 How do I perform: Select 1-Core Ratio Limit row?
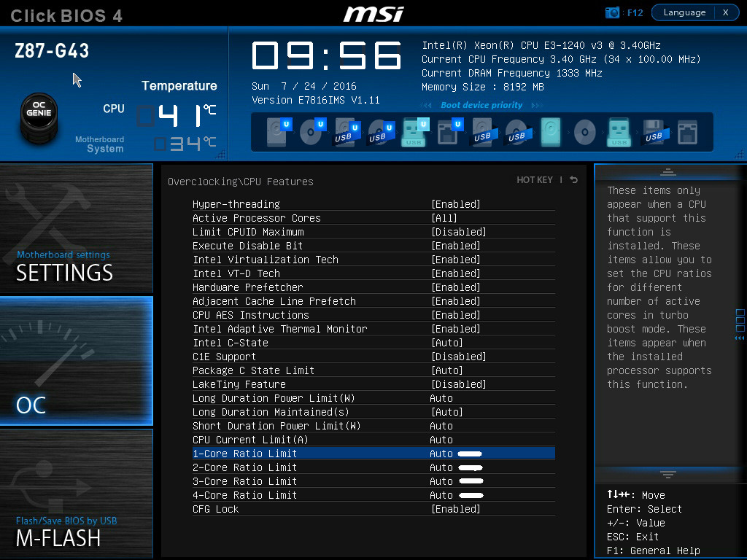373,454
